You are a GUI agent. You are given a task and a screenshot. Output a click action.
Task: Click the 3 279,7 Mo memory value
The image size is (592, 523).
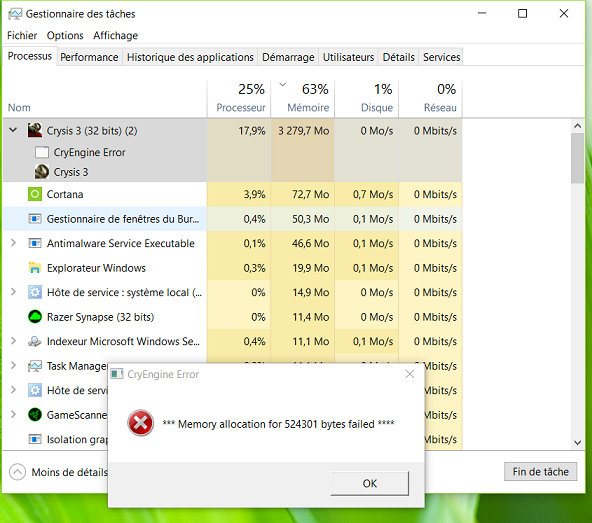304,131
